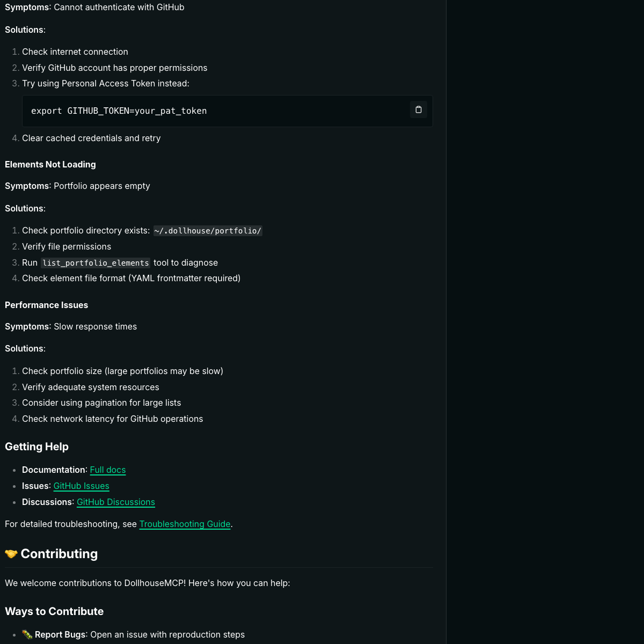The image size is (644, 644).
Task: Click the Ways to Contribute heading
Action: [x=54, y=611]
